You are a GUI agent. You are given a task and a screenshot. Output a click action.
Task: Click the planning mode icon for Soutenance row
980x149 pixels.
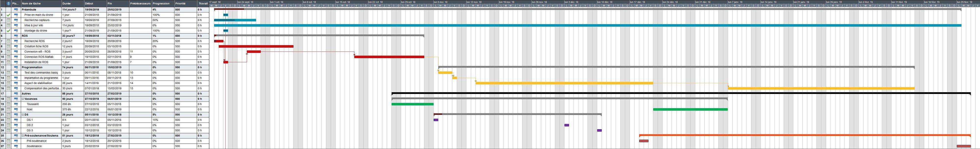coord(16,146)
